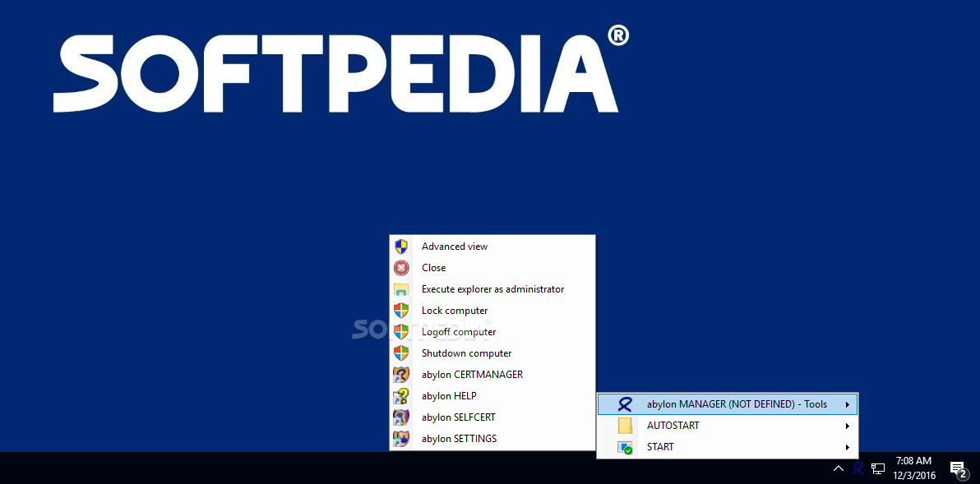Click the abylon SELFCERT icon
Image resolution: width=980 pixels, height=484 pixels.
401,417
